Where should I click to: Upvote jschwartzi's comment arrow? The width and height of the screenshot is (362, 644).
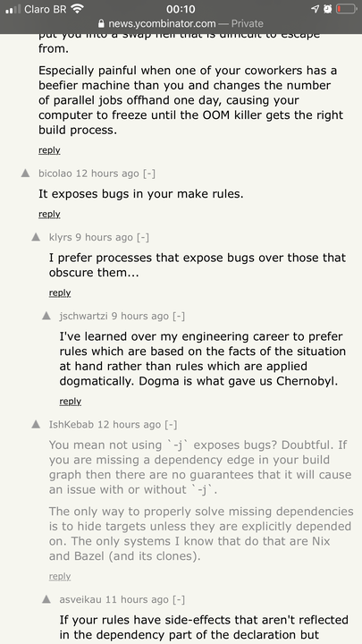[46, 316]
